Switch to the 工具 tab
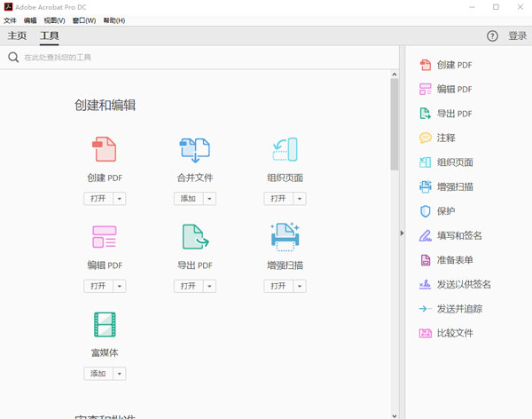 point(49,36)
